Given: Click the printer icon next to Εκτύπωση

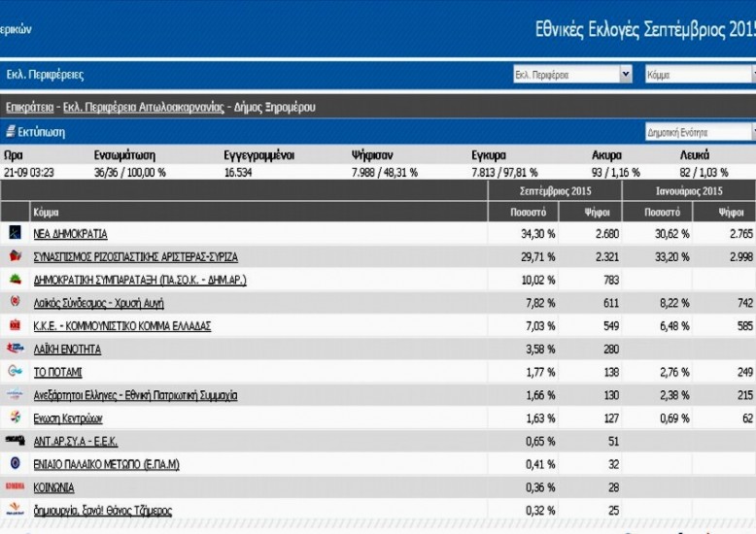Looking at the screenshot, I should click(10, 131).
